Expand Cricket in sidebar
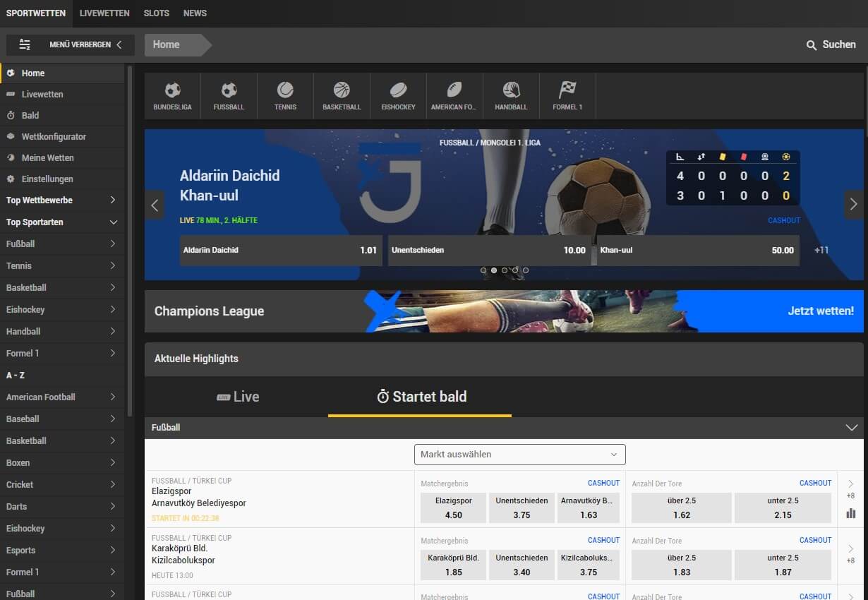This screenshot has width=868, height=600. point(113,485)
